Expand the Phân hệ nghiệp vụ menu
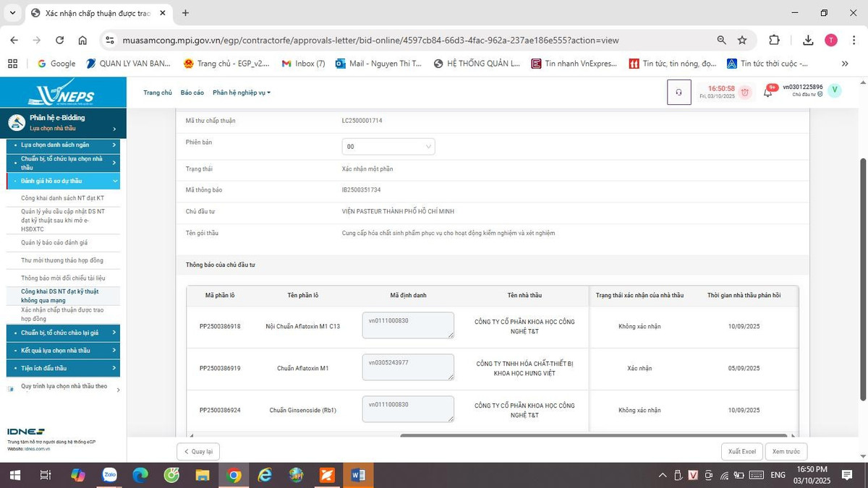868x488 pixels. (x=242, y=93)
